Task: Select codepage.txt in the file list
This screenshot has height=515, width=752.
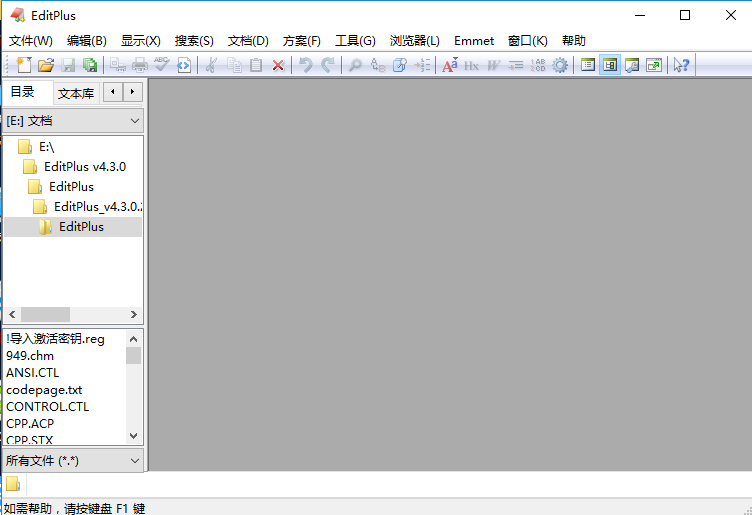Action: [x=44, y=390]
